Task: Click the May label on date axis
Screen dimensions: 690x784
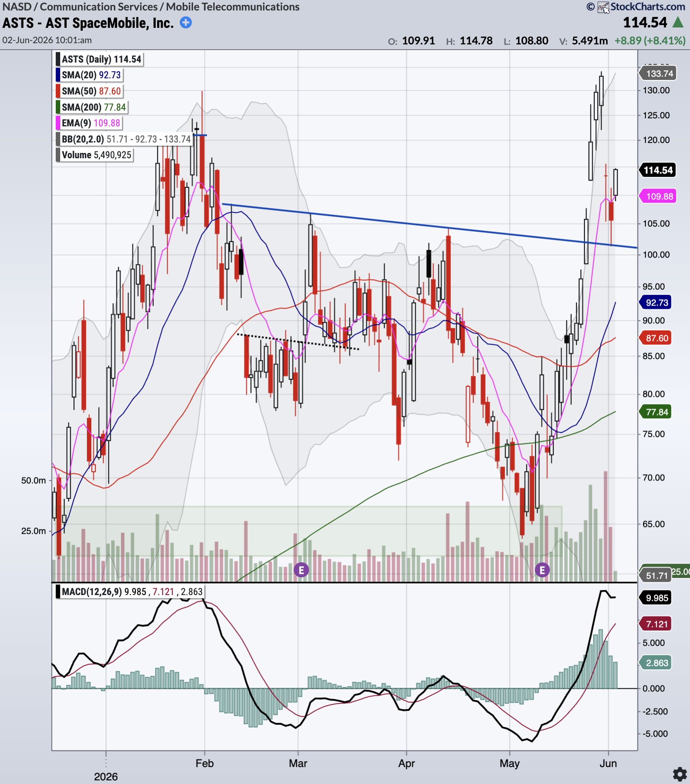Action: tap(510, 763)
